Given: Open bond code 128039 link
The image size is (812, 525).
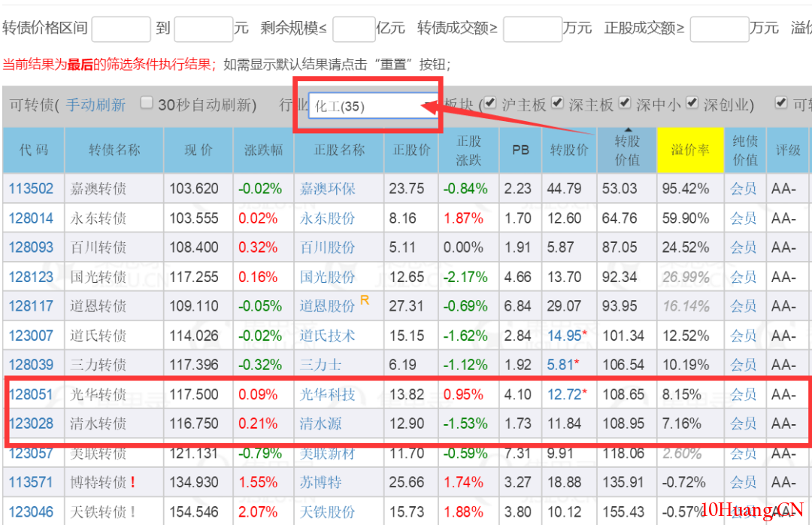Looking at the screenshot, I should coord(31,365).
